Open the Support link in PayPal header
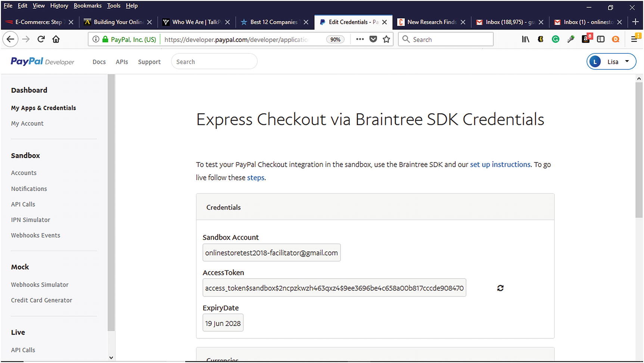The image size is (644, 363). [x=149, y=62]
